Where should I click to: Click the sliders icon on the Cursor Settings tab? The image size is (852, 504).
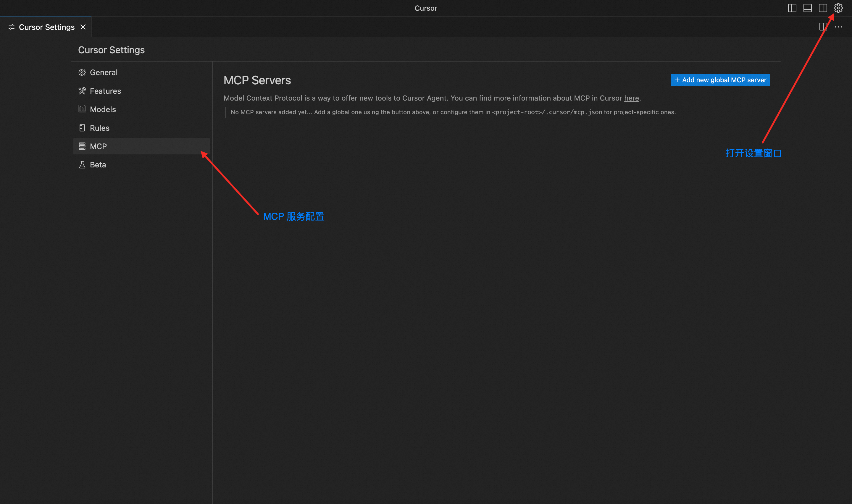[x=12, y=27]
